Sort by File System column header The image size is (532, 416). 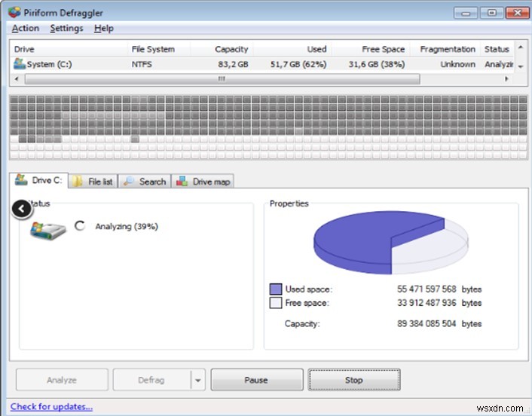(159, 49)
